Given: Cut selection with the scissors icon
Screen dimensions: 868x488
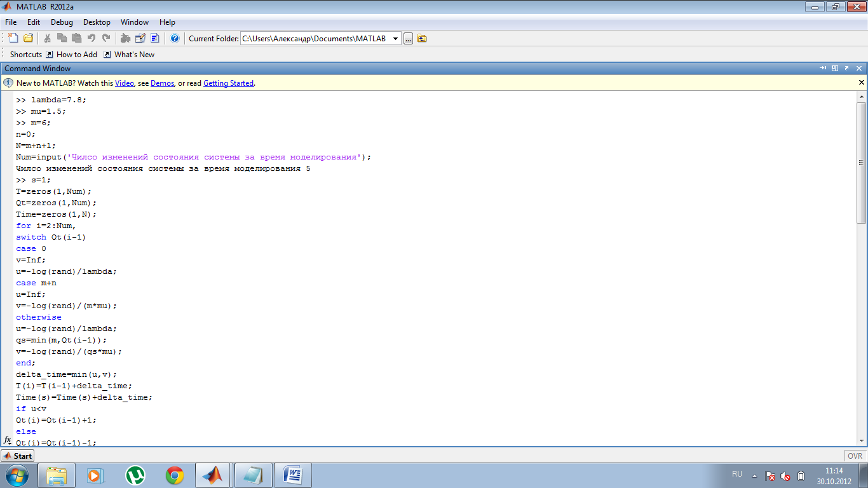Looking at the screenshot, I should [48, 38].
